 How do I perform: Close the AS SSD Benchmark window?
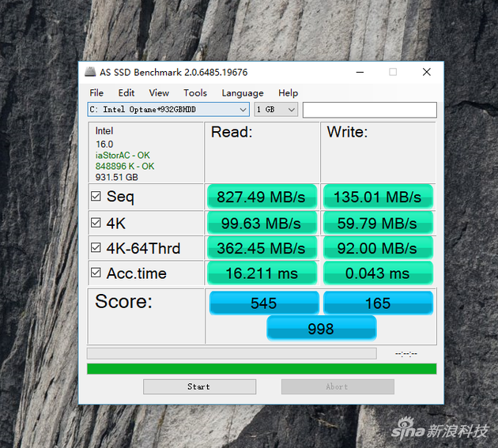tap(427, 72)
